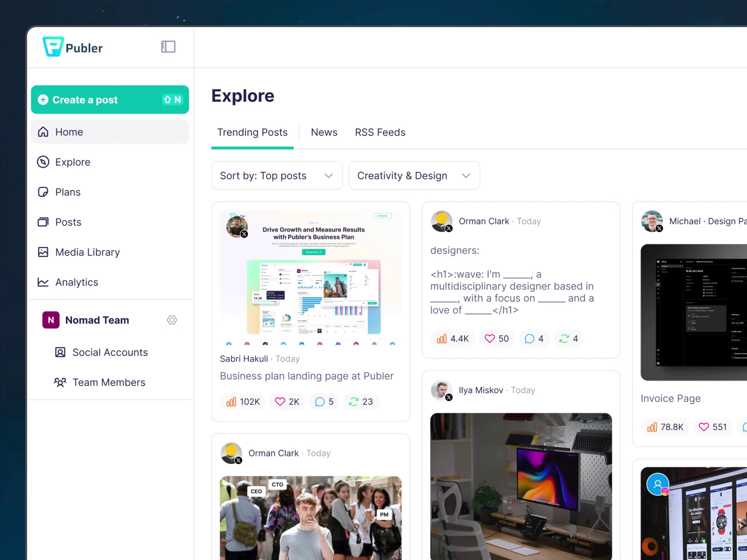Click Orman Clark's avatar on the designers post
747x560 pixels.
(x=442, y=221)
